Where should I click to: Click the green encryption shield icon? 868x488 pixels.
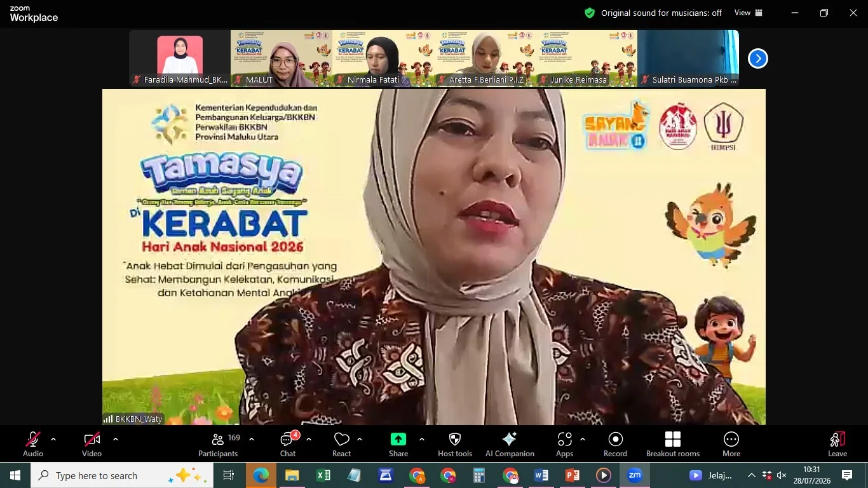(x=590, y=13)
